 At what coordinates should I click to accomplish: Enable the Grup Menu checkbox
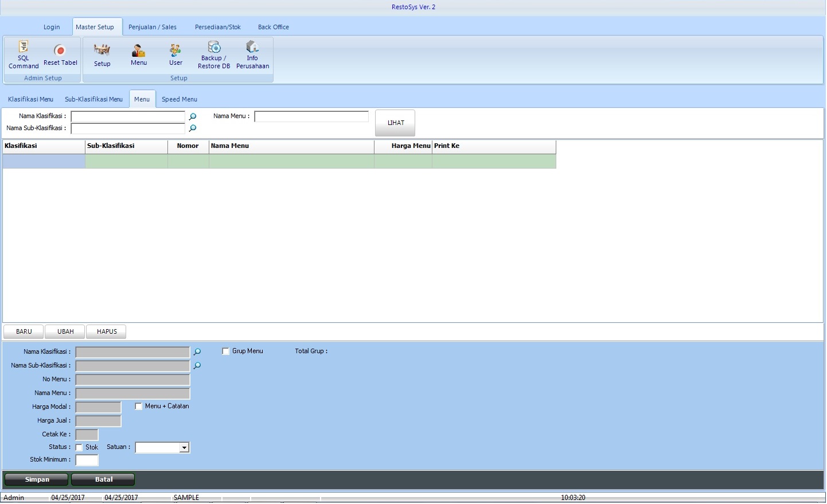[226, 351]
